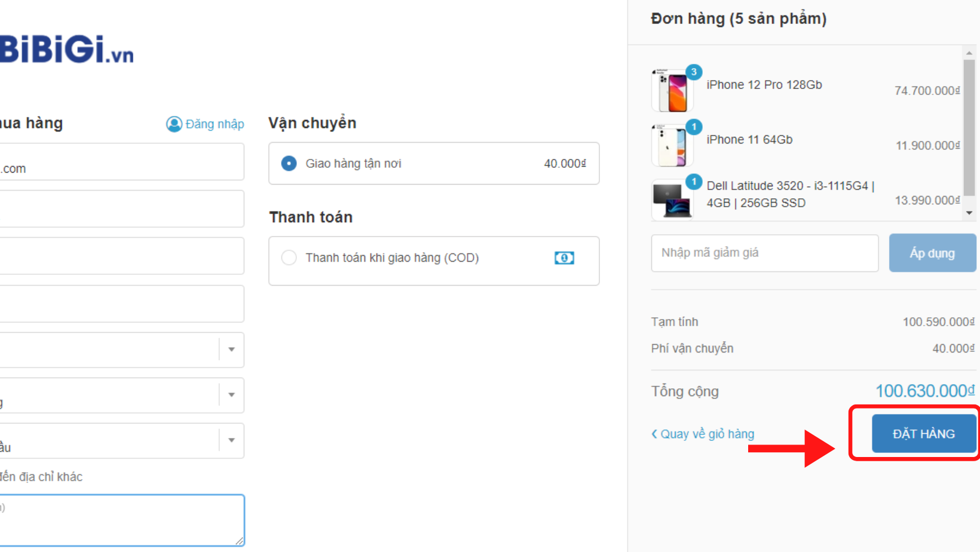Go back via Quay về giỏ hàng

tap(703, 434)
